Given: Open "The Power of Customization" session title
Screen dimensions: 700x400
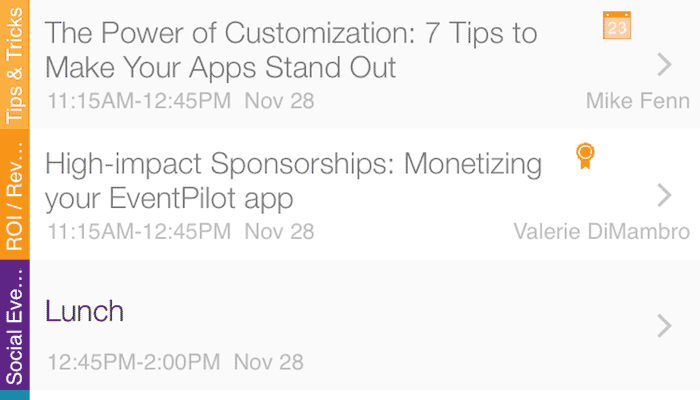Looking at the screenshot, I should [x=291, y=50].
